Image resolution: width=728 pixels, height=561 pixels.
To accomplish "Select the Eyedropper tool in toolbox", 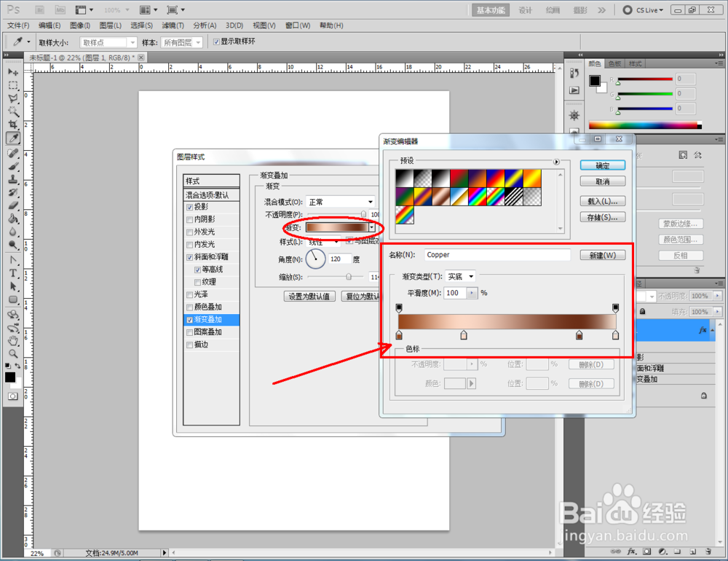I will (x=13, y=138).
